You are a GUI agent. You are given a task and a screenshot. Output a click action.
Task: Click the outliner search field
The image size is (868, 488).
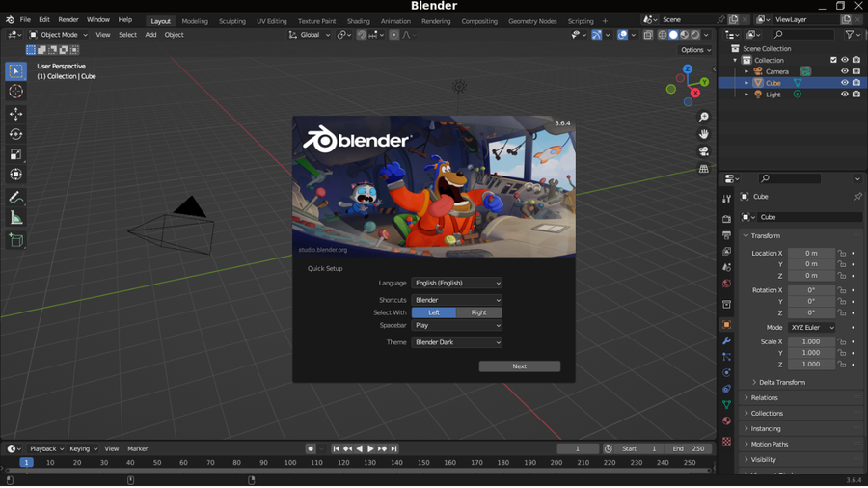click(802, 35)
